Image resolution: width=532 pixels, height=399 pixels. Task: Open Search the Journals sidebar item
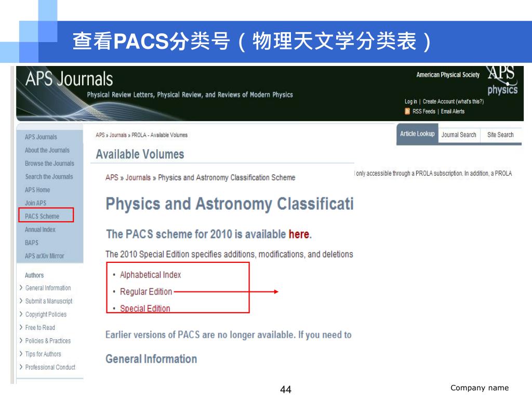tap(49, 177)
